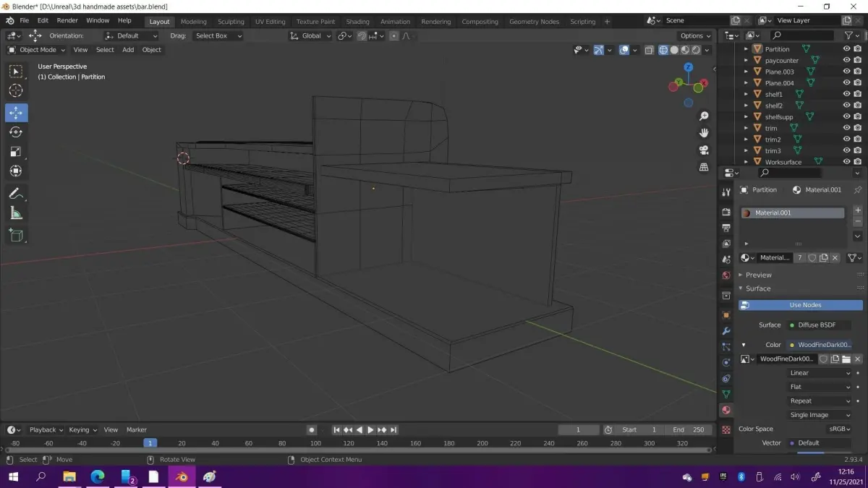Disable trim2 in renders camera icon
Screen dimensions: 868x488
pos(857,140)
